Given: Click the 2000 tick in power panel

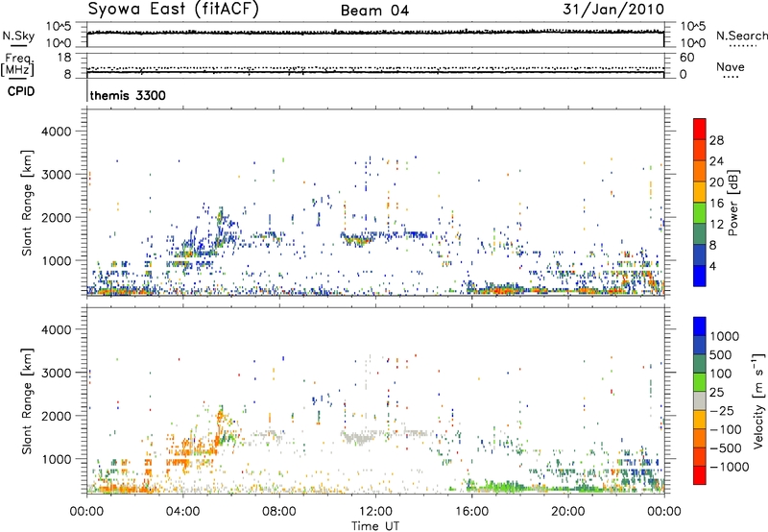Looking at the screenshot, I should pyautogui.click(x=56, y=217).
